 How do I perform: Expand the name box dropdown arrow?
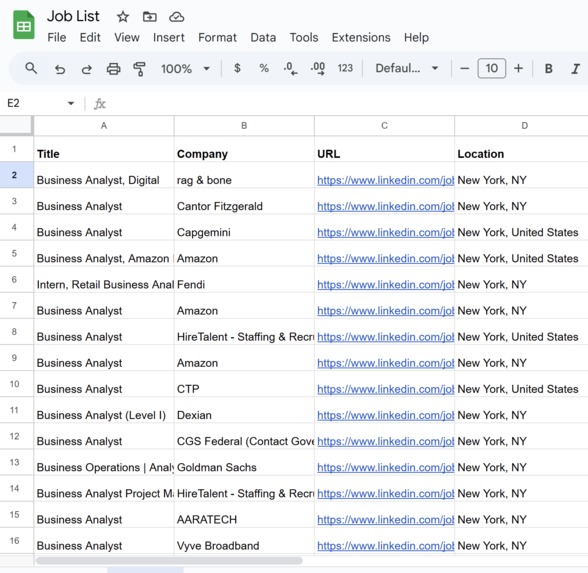point(71,103)
